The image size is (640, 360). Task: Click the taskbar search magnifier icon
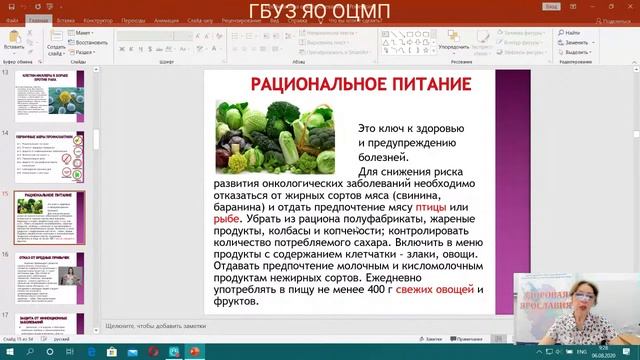pyautogui.click(x=30, y=351)
